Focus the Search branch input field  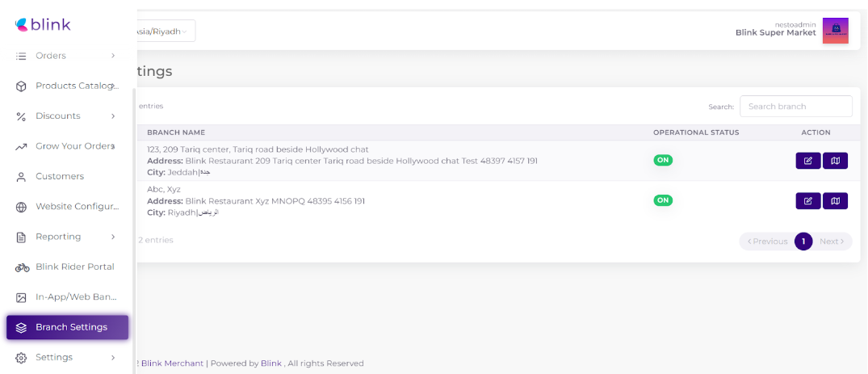pyautogui.click(x=795, y=107)
